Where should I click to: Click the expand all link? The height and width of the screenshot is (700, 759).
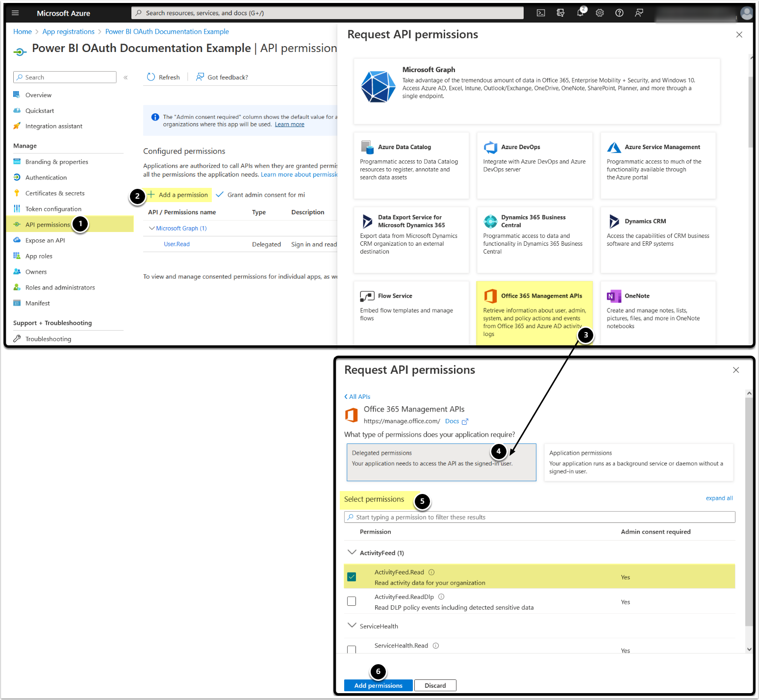point(719,498)
